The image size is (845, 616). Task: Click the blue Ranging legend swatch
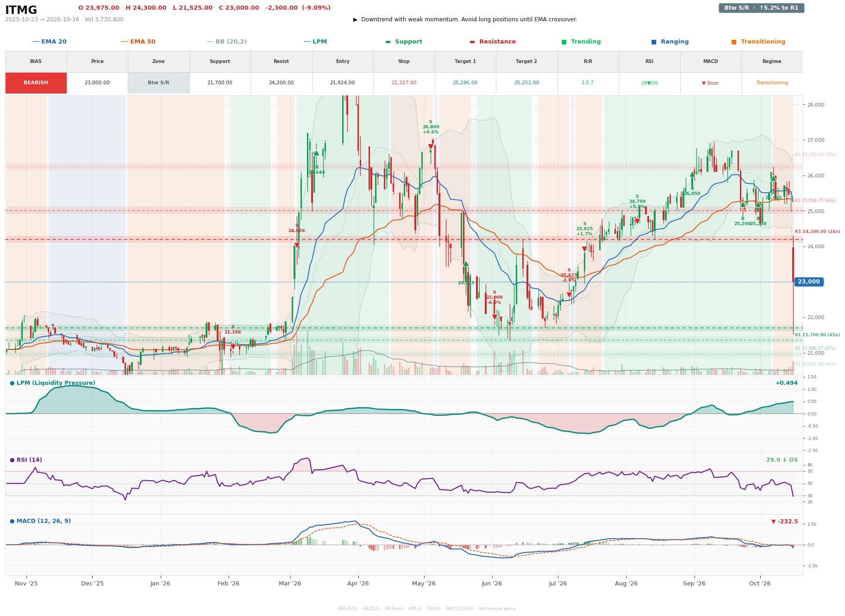653,42
